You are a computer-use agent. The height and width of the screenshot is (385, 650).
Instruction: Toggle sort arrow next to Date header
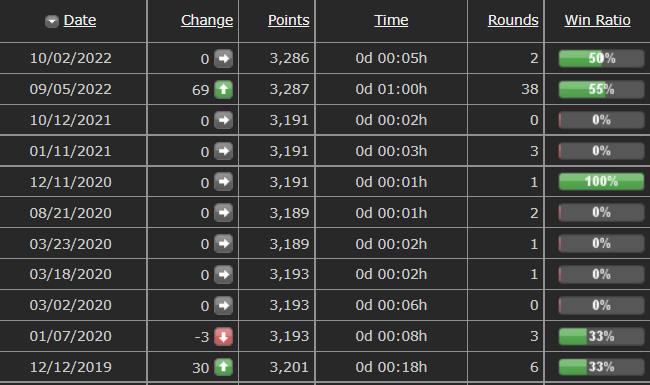point(52,21)
